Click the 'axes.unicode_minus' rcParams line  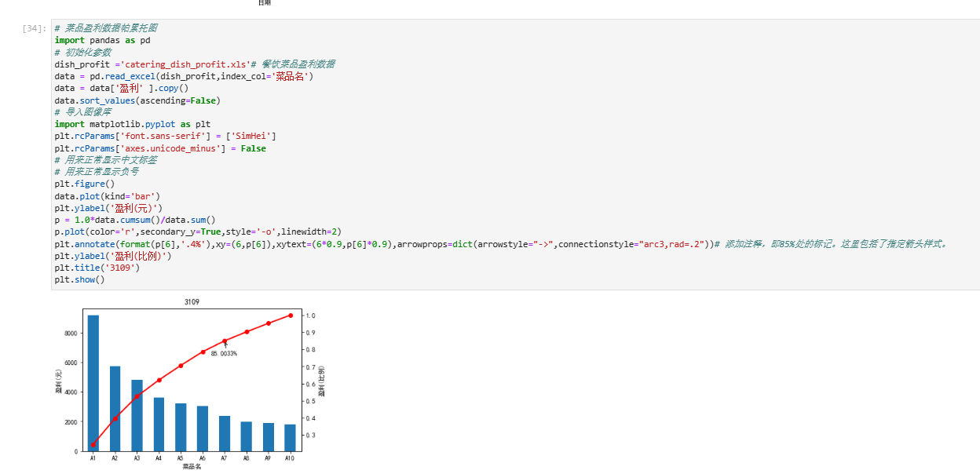click(x=160, y=148)
